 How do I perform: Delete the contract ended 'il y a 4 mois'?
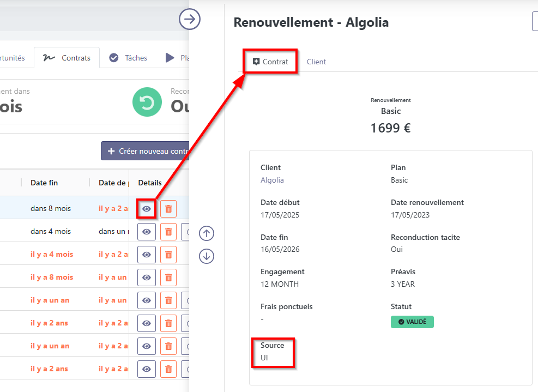click(x=168, y=255)
